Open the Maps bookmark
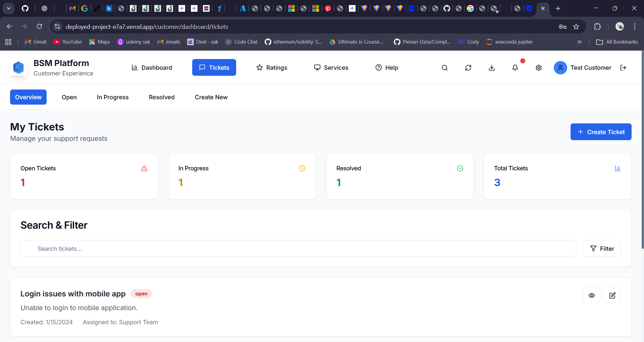 pos(99,42)
